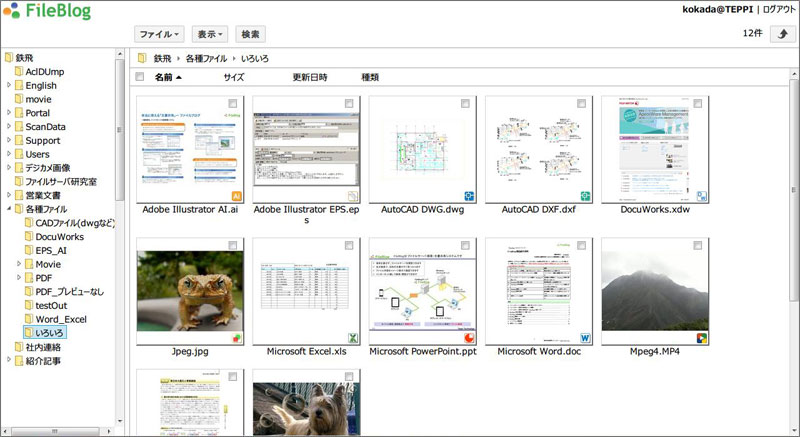Sort by 種類 column header
Viewport: 800px width, 437px height.
370,78
